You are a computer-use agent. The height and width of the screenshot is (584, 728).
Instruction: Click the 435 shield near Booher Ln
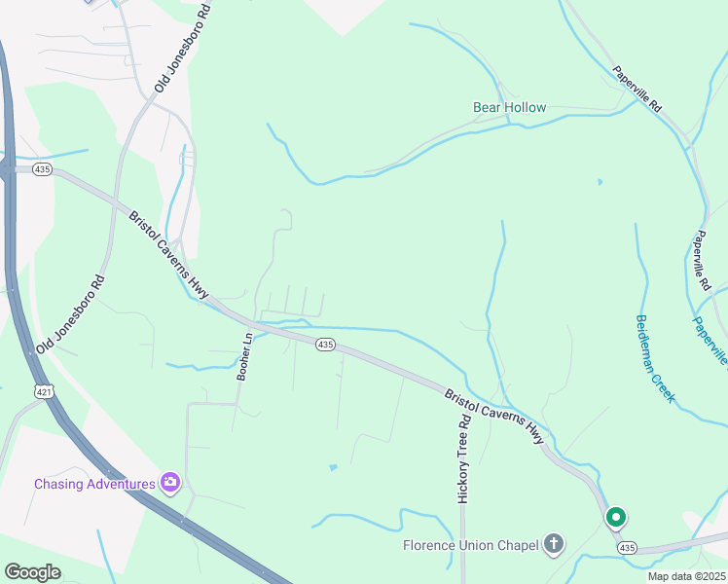click(x=325, y=345)
